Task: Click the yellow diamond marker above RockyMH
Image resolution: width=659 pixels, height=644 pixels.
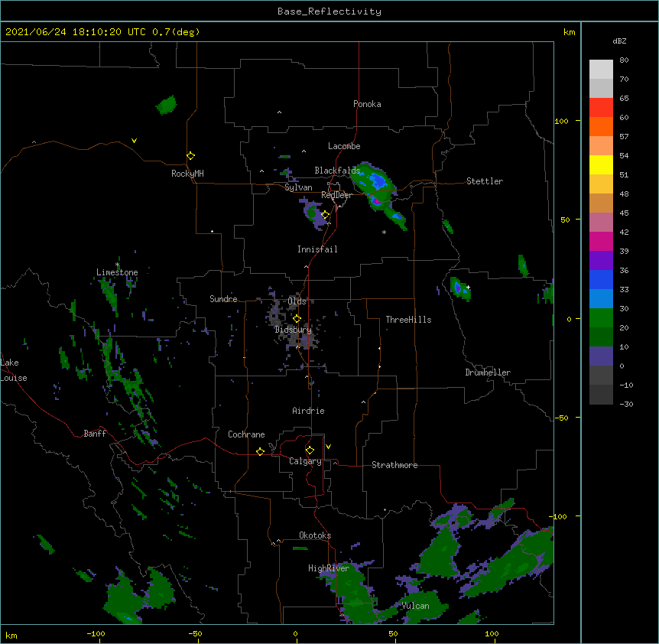Action: coord(190,156)
